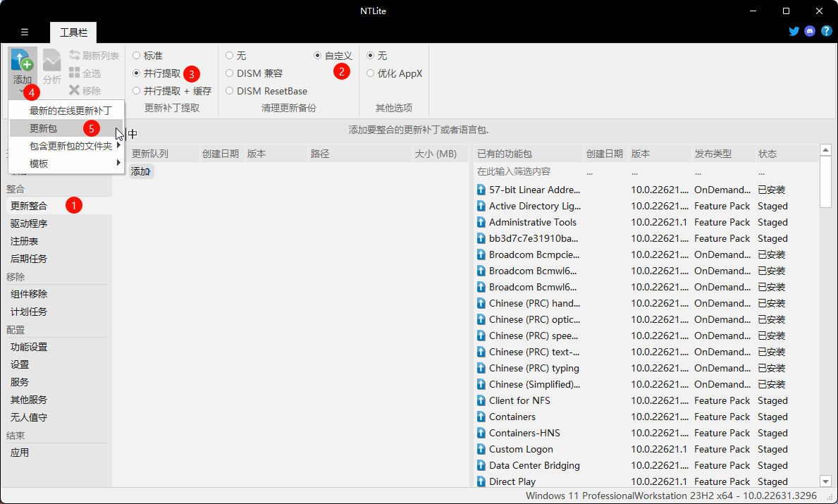Click the Chinese (PRC) typing package icon
Image resolution: width=838 pixels, height=504 pixels.
(x=481, y=368)
